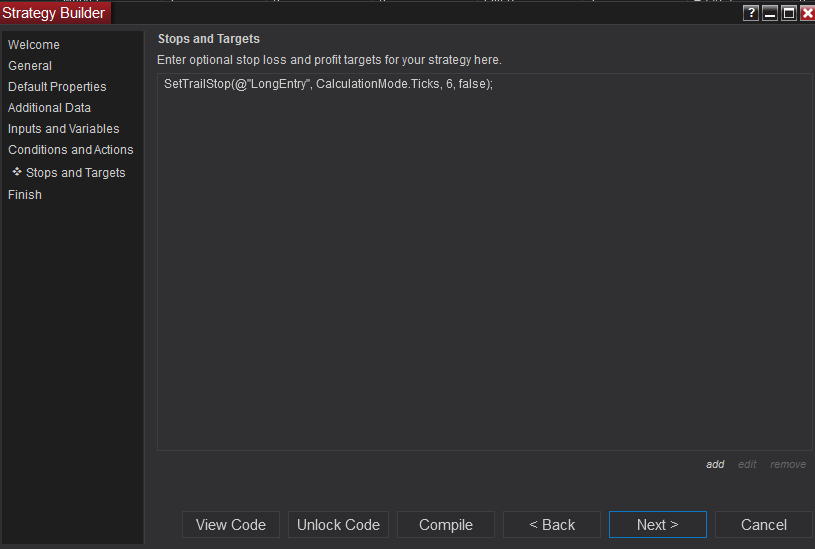
Task: Select the SetTrailStop code line
Action: (x=328, y=85)
